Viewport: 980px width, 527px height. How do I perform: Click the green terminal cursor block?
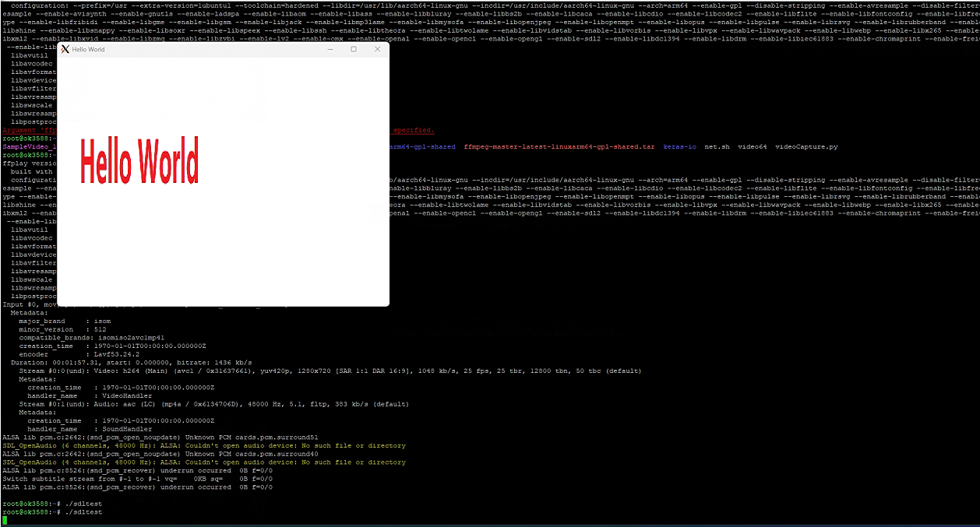5,520
